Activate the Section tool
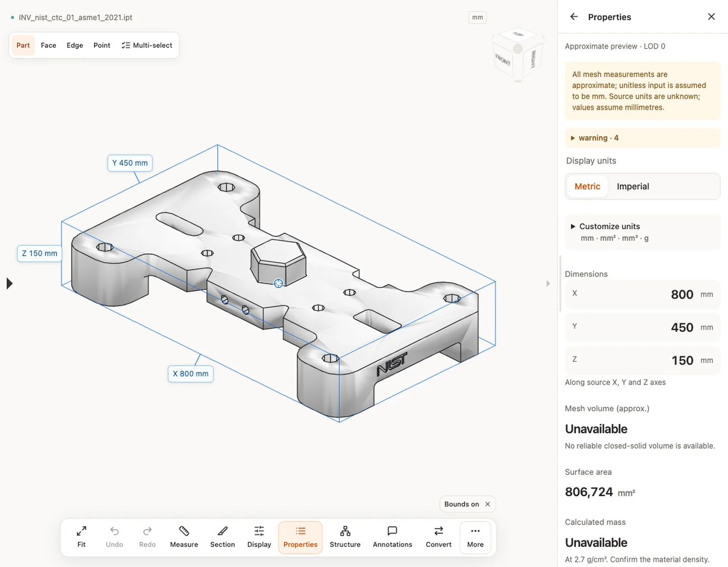 pyautogui.click(x=222, y=537)
